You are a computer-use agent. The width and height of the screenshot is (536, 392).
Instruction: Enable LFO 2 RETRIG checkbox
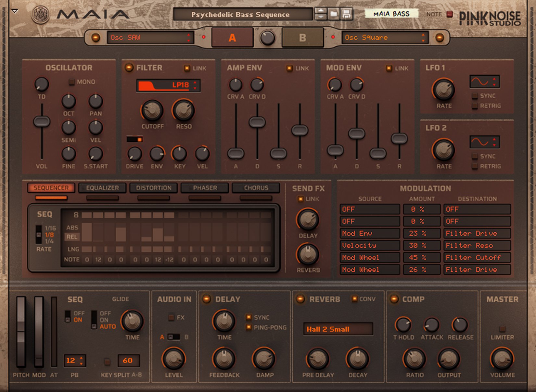pos(475,166)
